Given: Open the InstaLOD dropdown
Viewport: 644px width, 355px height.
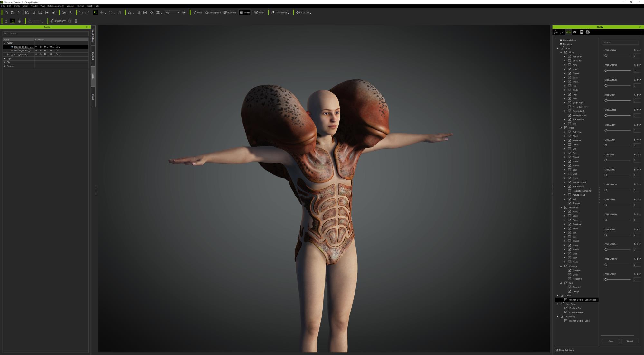Looking at the screenshot, I should pyautogui.click(x=304, y=13).
